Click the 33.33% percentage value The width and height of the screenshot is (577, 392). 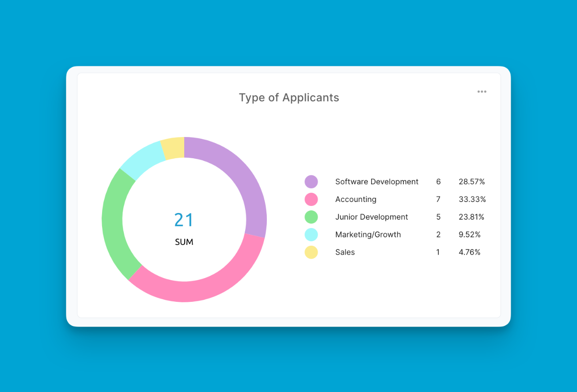(x=472, y=199)
